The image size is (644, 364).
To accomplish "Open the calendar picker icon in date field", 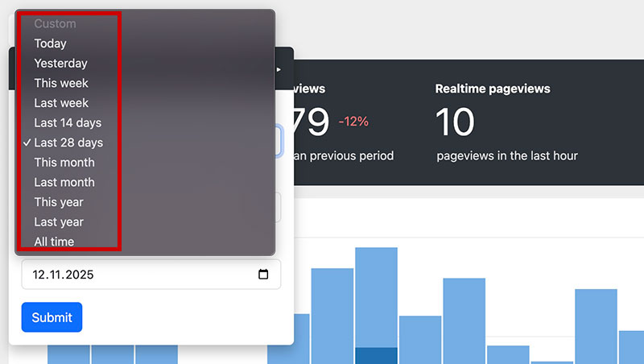I will pos(263,275).
